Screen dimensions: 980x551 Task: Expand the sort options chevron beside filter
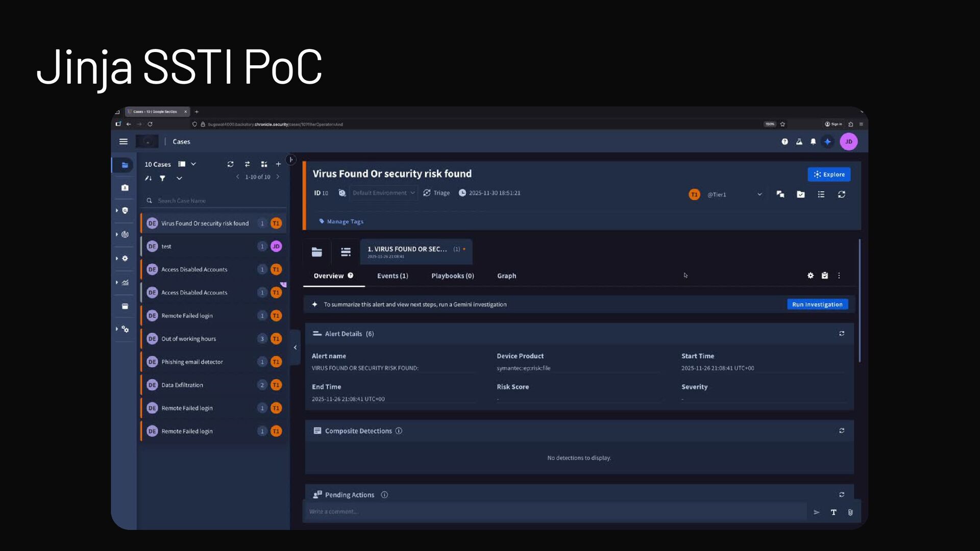pos(179,178)
